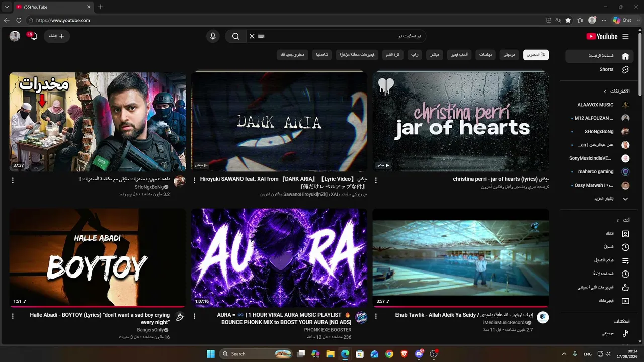Open a new browser tab
Image resolution: width=644 pixels, height=362 pixels.
pyautogui.click(x=101, y=7)
